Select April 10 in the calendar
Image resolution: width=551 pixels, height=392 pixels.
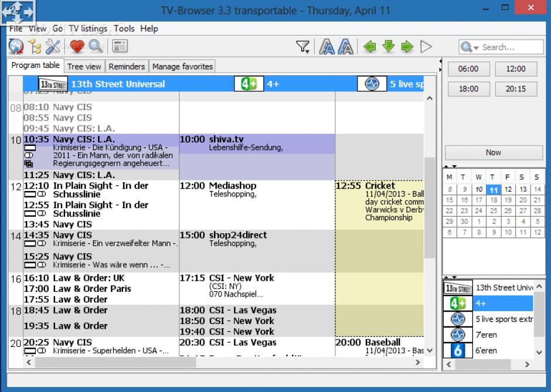click(x=479, y=189)
